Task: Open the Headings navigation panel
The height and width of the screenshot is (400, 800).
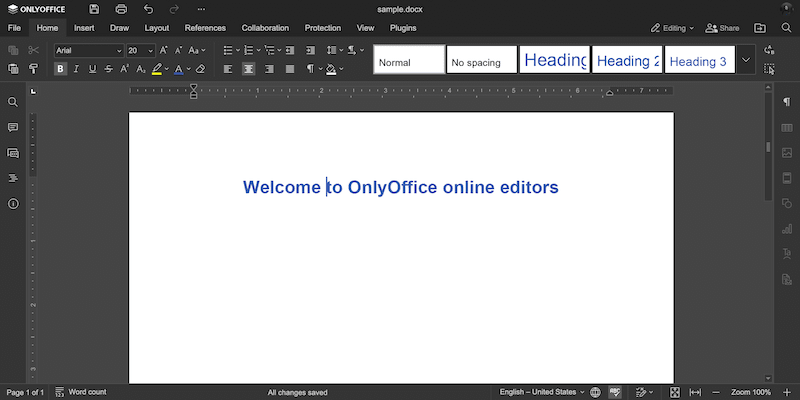Action: [x=13, y=178]
